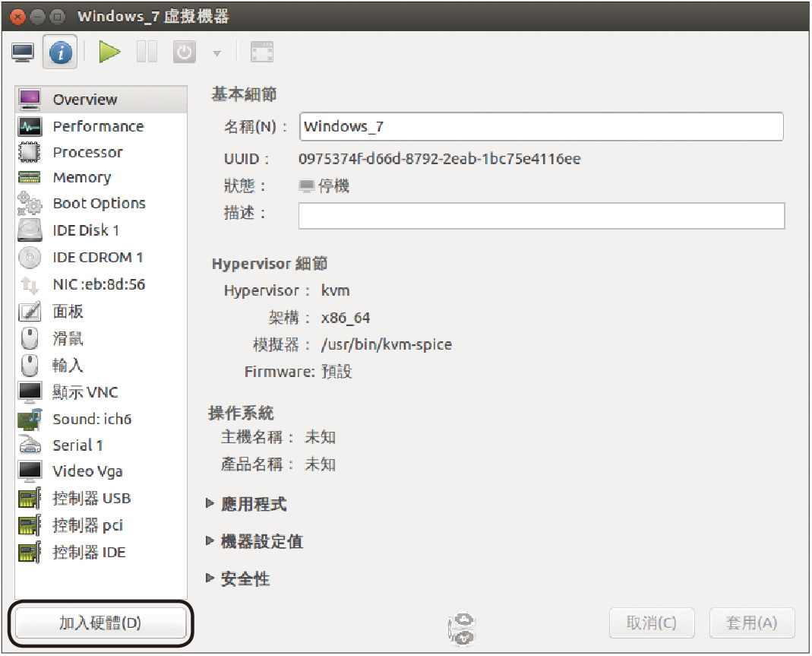Select the Memory module icon
Viewport: 812px width, 656px height.
point(30,178)
